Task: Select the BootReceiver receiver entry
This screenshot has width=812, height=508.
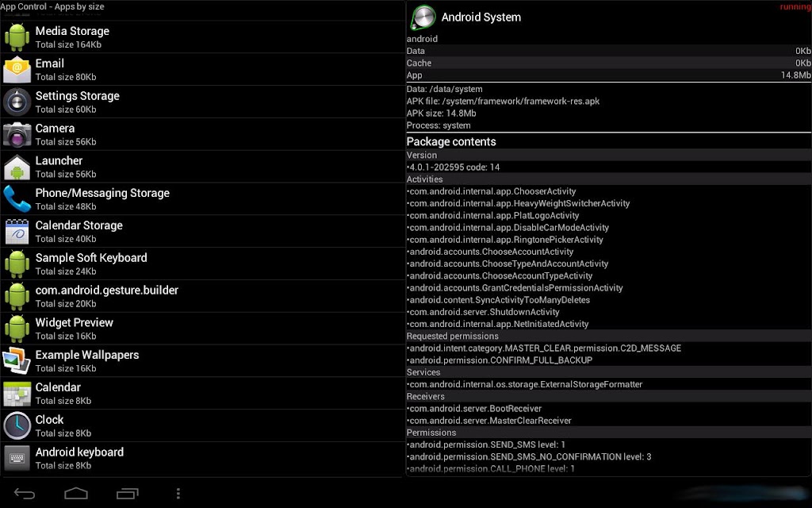Action: [x=475, y=409]
